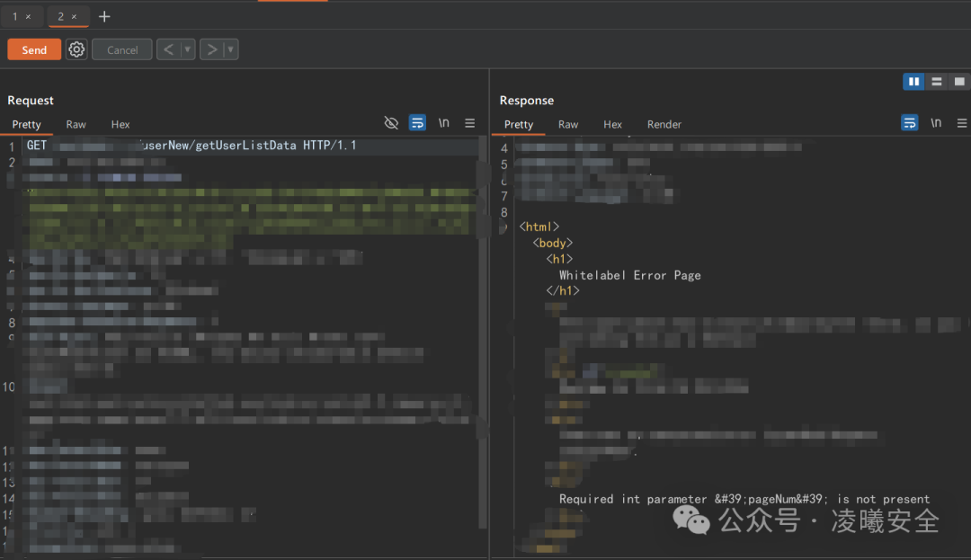Switch Request view to Raw
Screen dimensions: 971x560
tap(76, 124)
